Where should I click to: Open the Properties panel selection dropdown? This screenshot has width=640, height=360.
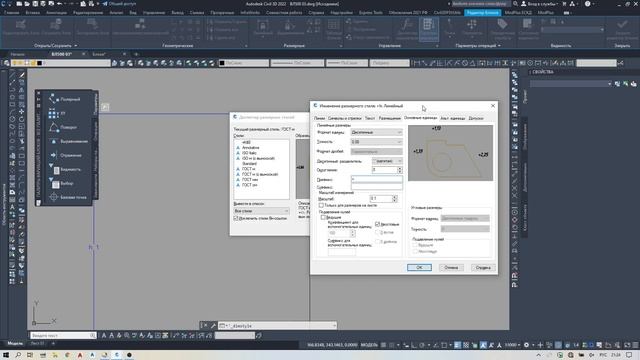[x=571, y=84]
